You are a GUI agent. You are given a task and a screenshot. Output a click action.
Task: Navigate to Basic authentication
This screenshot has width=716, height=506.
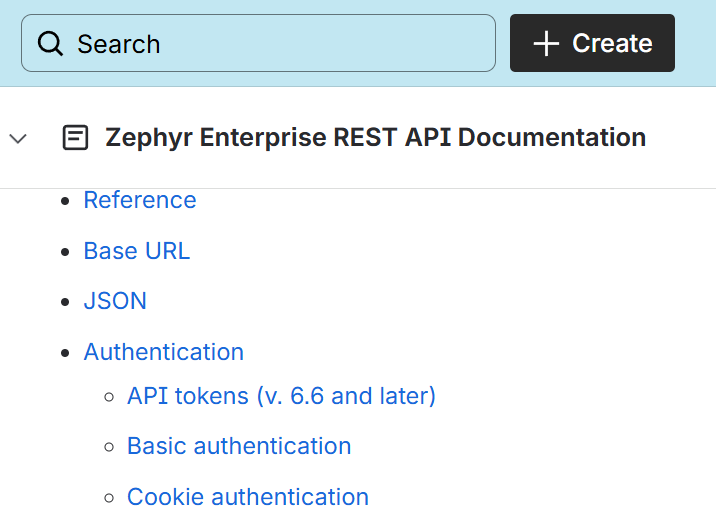coord(239,446)
